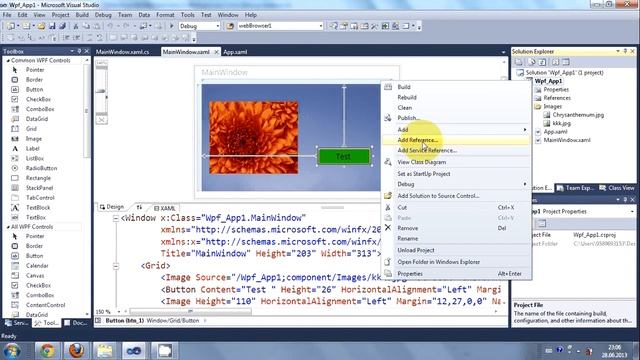640x360 pixels.
Task: Click the Refresh icon in Solution Explorer
Action: 542,62
